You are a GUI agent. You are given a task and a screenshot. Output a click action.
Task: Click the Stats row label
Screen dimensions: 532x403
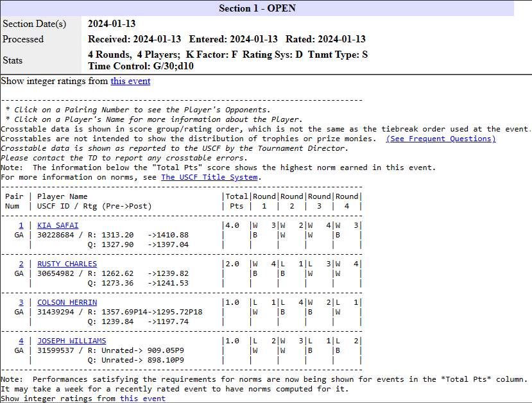click(12, 60)
